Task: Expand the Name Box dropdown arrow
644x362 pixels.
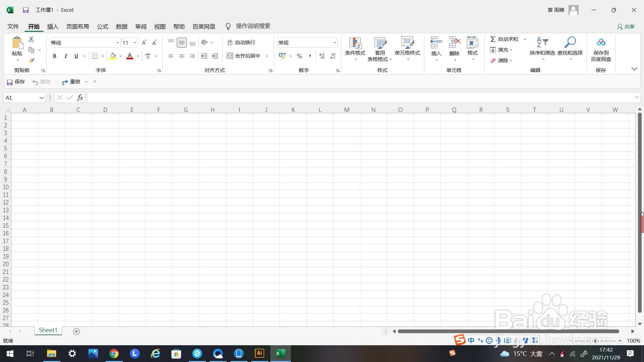Action: coord(42,98)
